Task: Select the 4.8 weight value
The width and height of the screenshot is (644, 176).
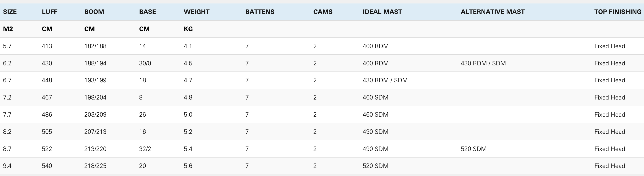Action: pos(188,97)
